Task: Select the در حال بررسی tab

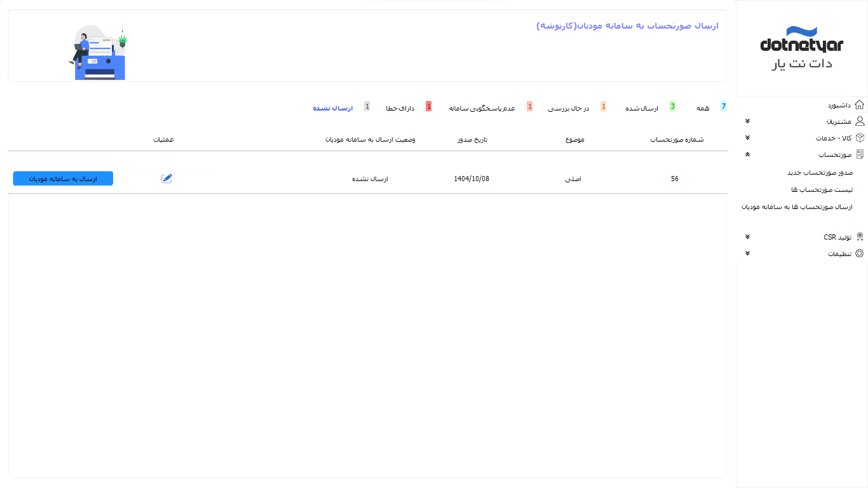Action: tap(569, 109)
